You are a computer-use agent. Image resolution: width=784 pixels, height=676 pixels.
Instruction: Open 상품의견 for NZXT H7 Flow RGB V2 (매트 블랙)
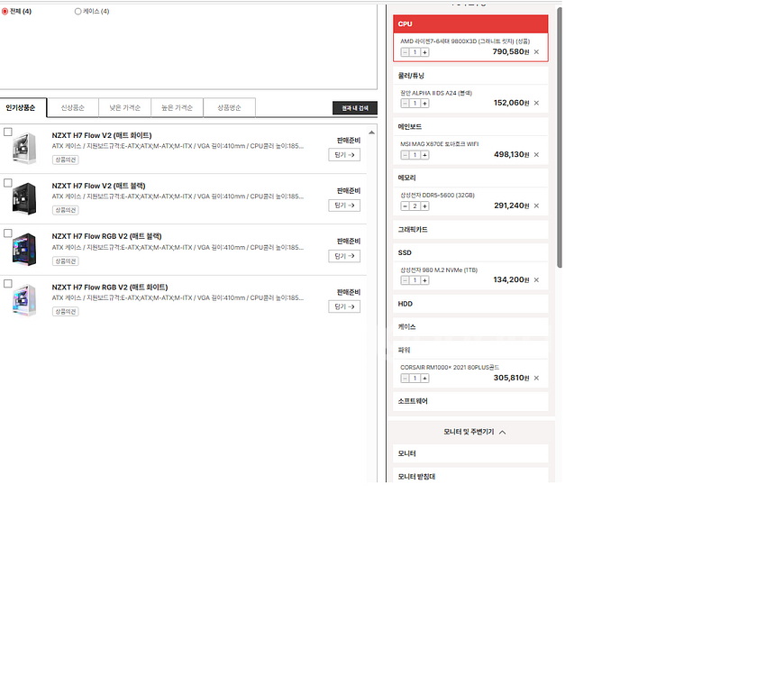click(x=66, y=261)
